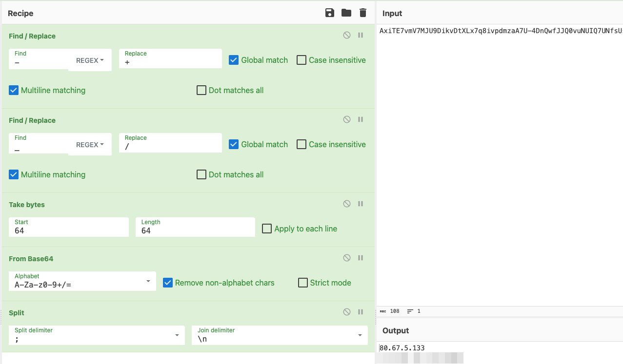Disable the Split operation

[346, 312]
